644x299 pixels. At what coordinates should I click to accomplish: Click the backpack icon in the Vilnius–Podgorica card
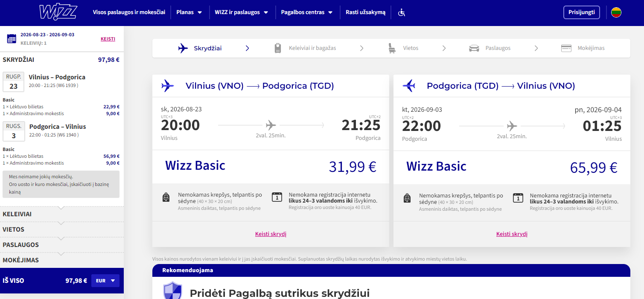pyautogui.click(x=166, y=197)
